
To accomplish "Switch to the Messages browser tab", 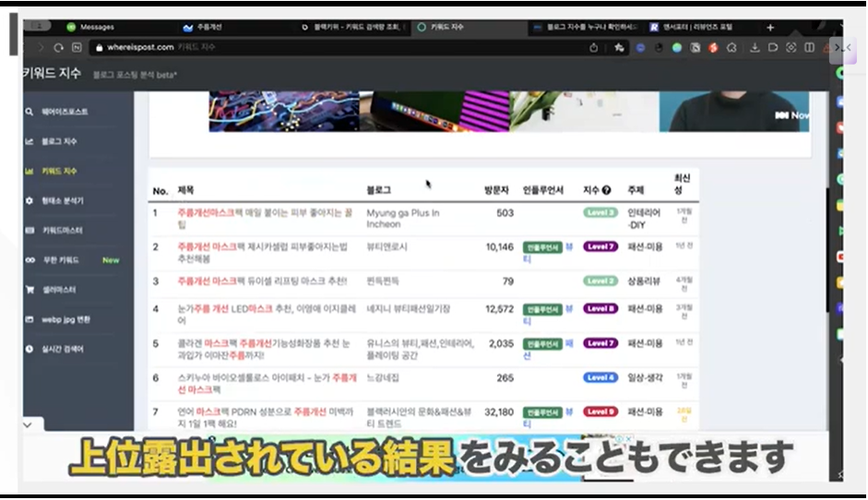I will 97,28.
